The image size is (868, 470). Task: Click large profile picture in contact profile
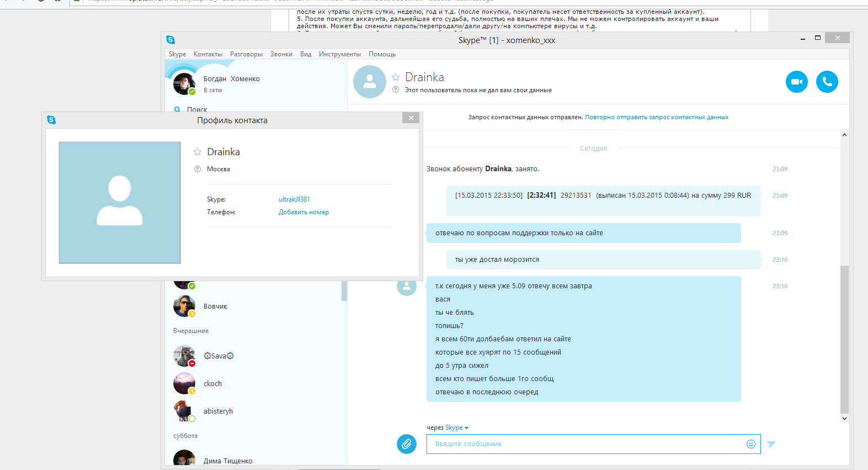pyautogui.click(x=120, y=203)
